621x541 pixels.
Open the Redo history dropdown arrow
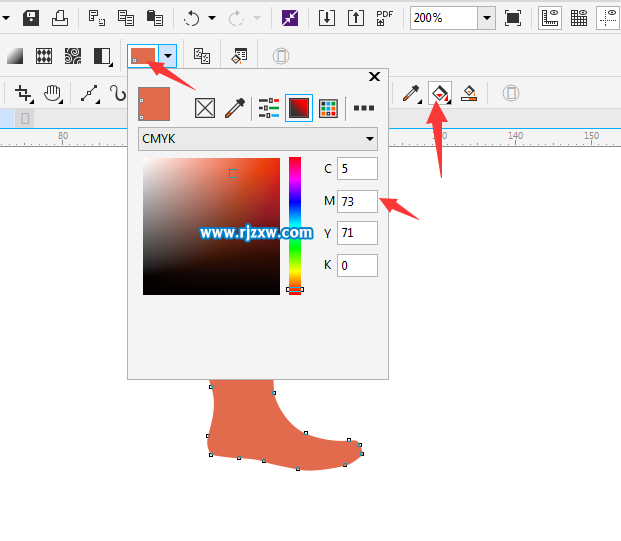pyautogui.click(x=257, y=18)
